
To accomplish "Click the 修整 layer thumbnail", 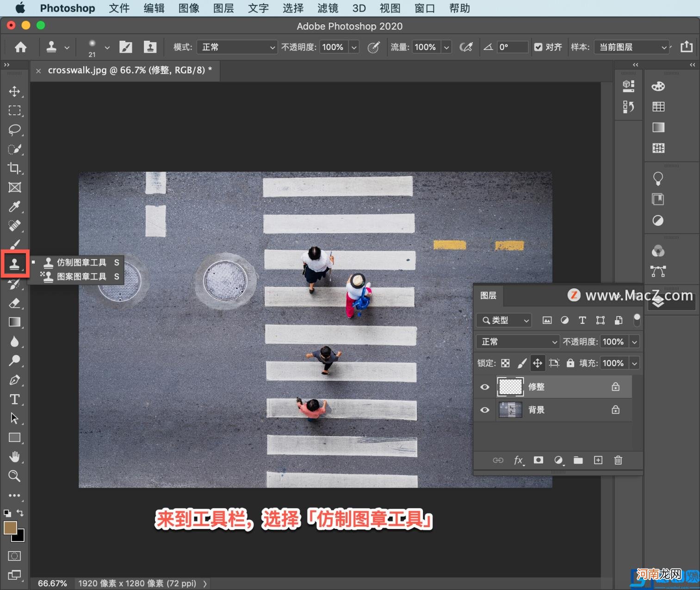I will point(510,387).
